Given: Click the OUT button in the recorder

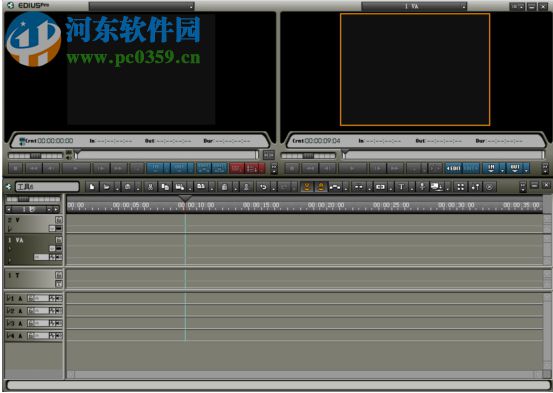Looking at the screenshot, I should click(515, 168).
